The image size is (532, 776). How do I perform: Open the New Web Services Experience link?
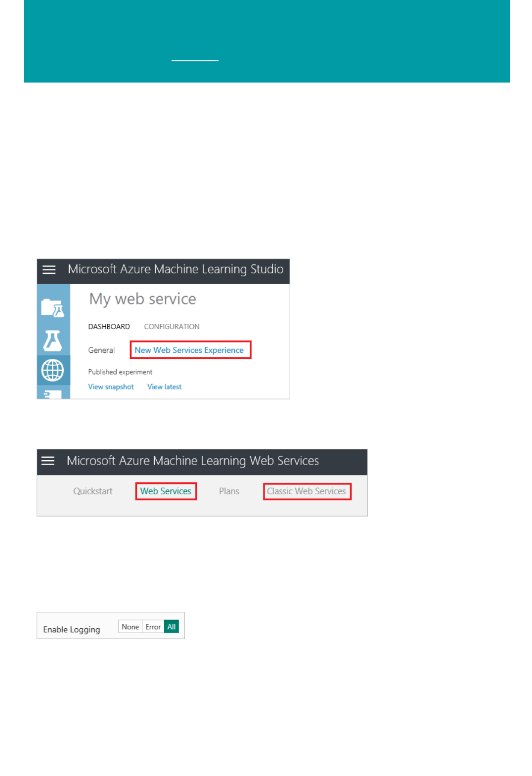189,350
